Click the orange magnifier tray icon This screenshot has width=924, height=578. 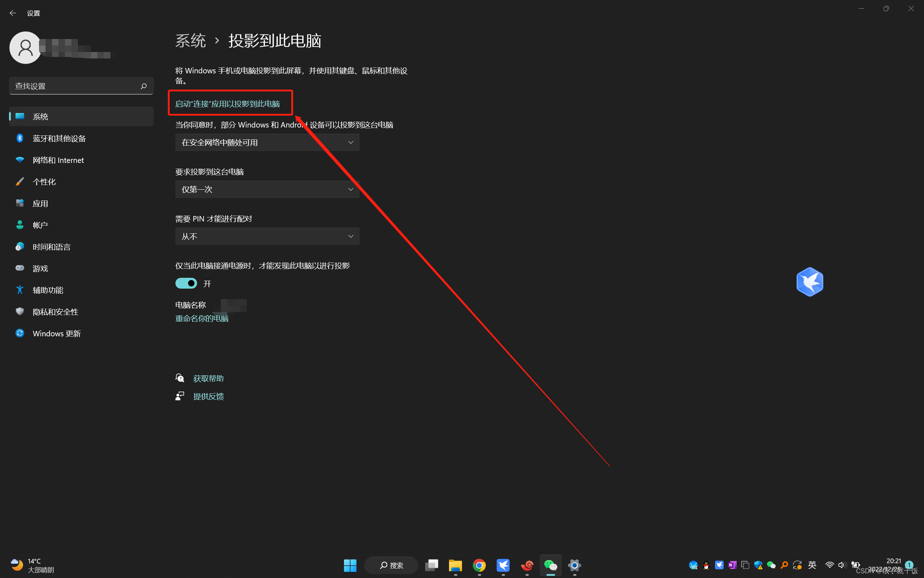(784, 565)
